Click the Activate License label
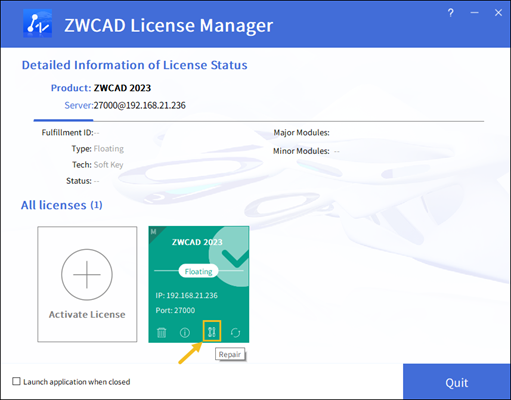Viewport: 511px width, 400px height. click(87, 314)
